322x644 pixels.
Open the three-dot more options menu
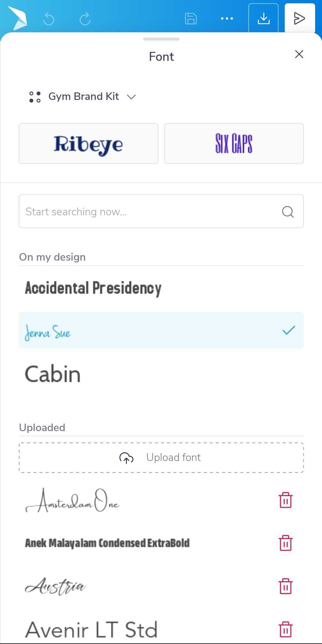click(x=227, y=18)
